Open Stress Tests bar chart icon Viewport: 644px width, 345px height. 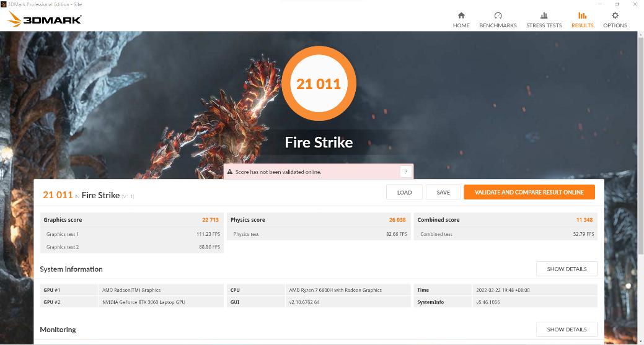[544, 15]
